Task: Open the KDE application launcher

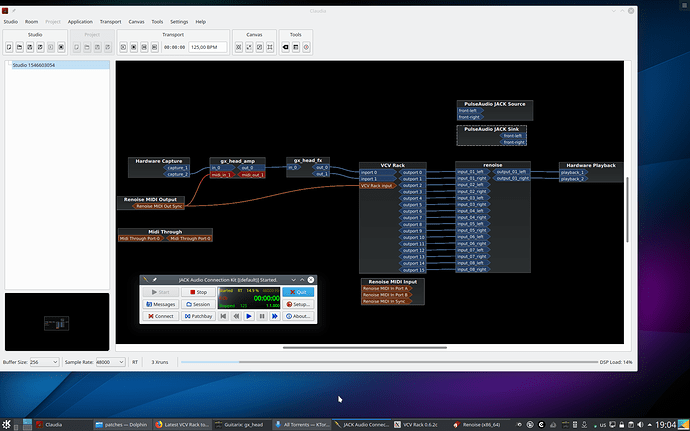Action: [6, 424]
